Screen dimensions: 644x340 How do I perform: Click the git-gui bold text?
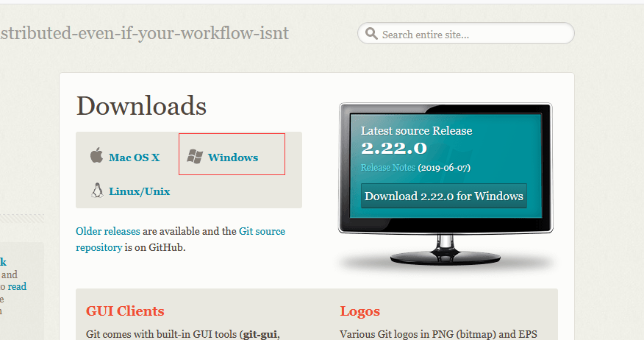click(x=260, y=334)
